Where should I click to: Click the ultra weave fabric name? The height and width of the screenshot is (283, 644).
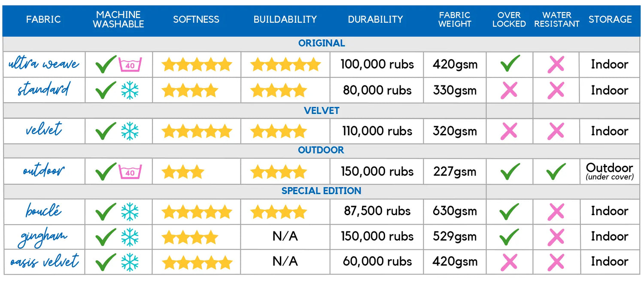44,64
